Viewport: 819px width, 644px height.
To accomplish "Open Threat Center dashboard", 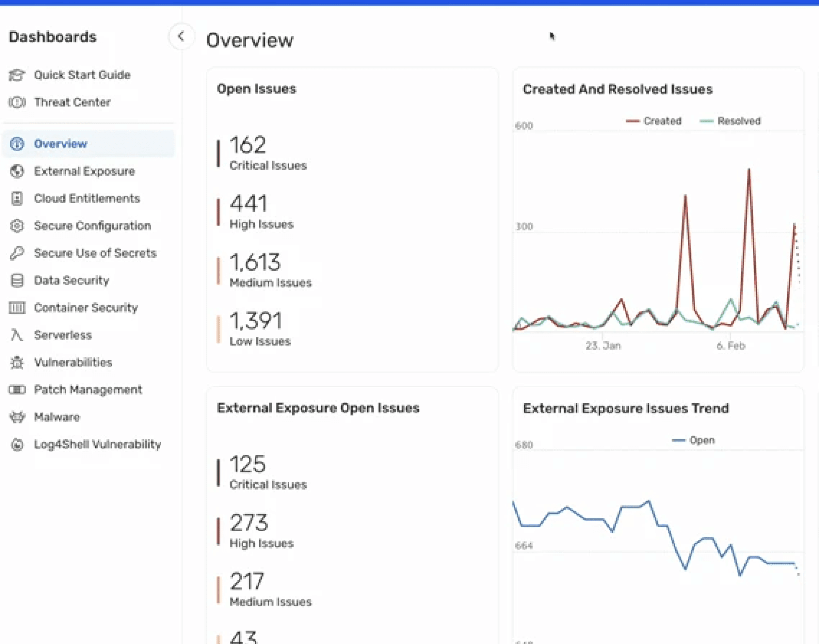I will (72, 102).
